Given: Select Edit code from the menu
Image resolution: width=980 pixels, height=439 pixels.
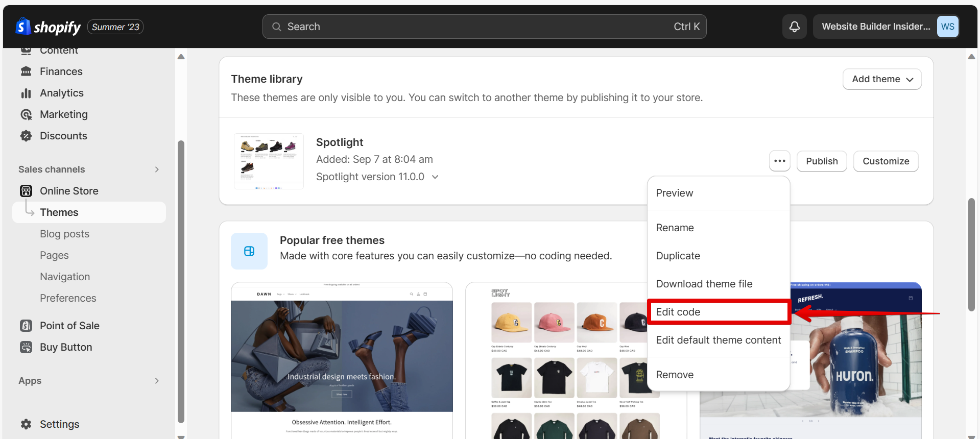Looking at the screenshot, I should click(x=678, y=312).
